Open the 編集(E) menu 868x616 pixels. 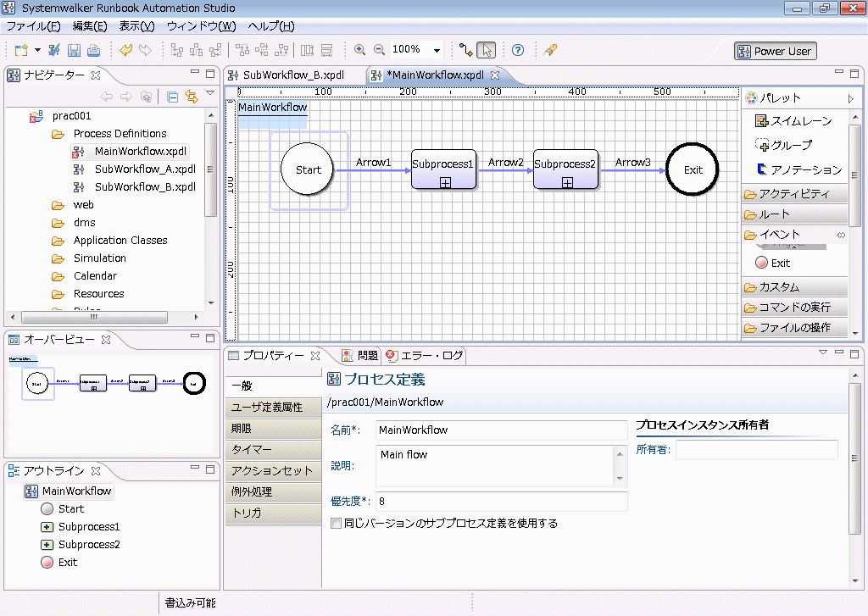pos(90,26)
